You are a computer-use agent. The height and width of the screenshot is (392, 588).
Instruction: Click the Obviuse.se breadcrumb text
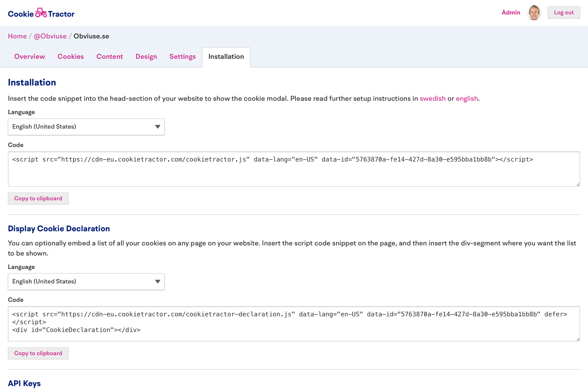(91, 36)
